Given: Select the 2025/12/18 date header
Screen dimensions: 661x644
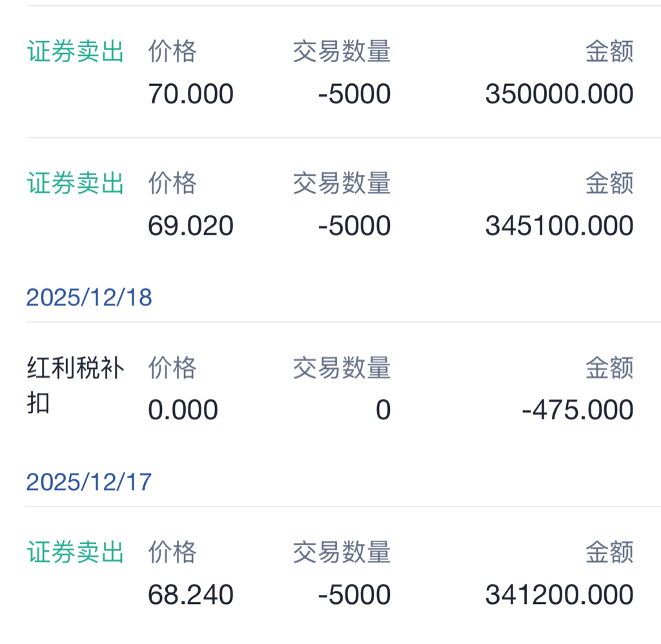Looking at the screenshot, I should point(89,297).
